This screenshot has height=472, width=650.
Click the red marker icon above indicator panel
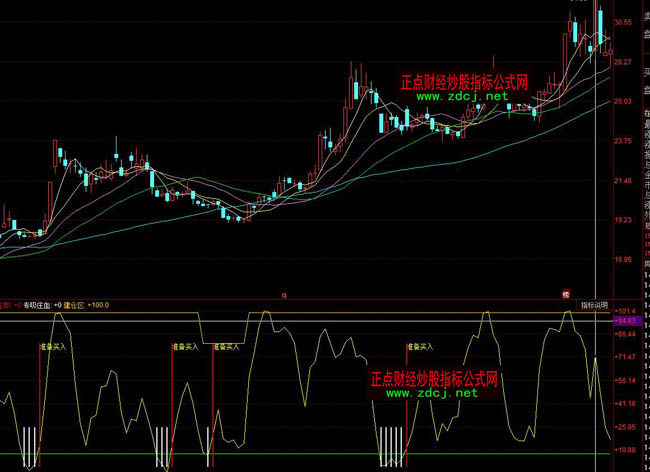[x=565, y=295]
